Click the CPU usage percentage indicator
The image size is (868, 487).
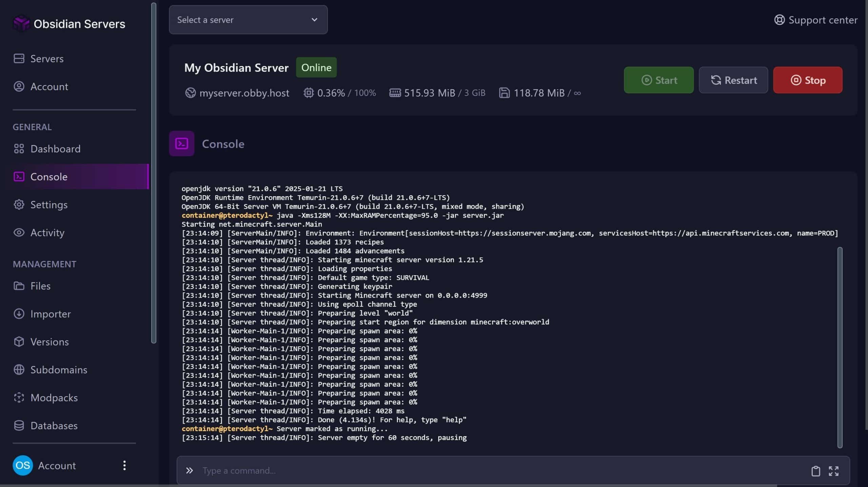click(x=340, y=93)
